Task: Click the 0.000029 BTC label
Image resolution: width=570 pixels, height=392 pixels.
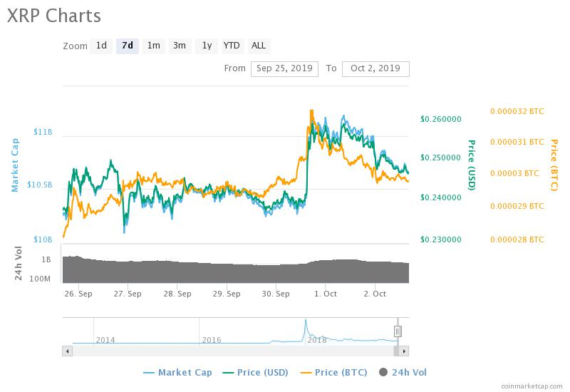Action: (x=517, y=207)
